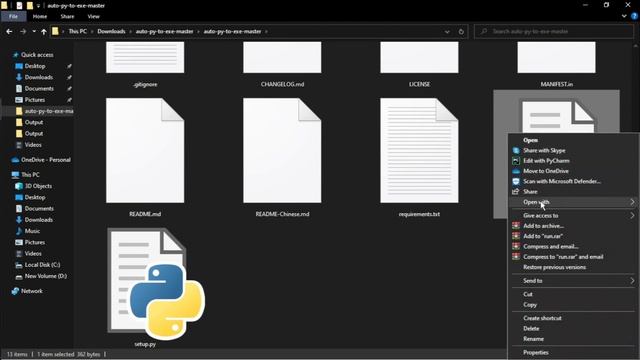Select the requirements.txt file icon
Viewport: 640px width, 360px height.
[x=419, y=150]
